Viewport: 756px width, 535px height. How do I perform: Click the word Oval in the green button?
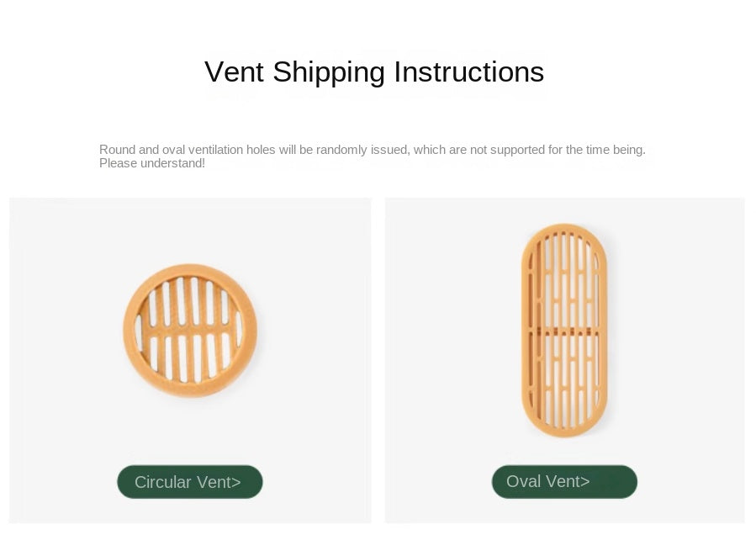point(524,482)
